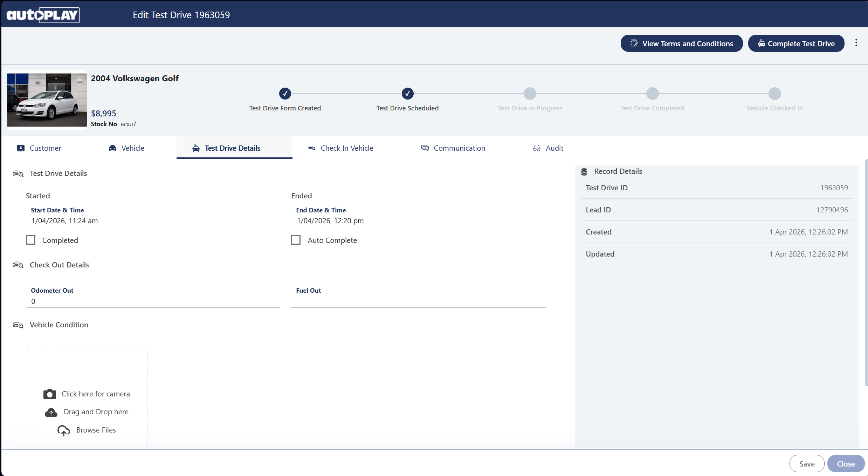This screenshot has width=868, height=476.
Task: Enable the Auto Complete checkbox
Action: coord(296,240)
